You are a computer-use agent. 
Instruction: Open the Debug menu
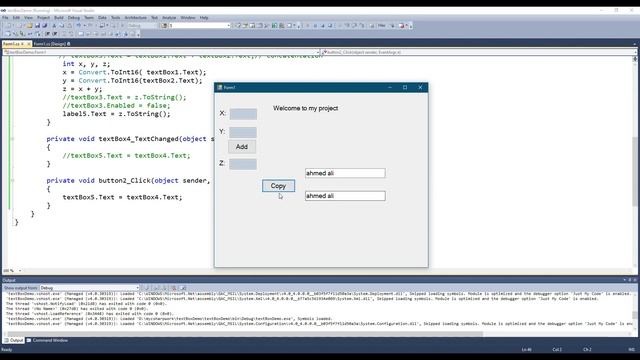coord(74,18)
